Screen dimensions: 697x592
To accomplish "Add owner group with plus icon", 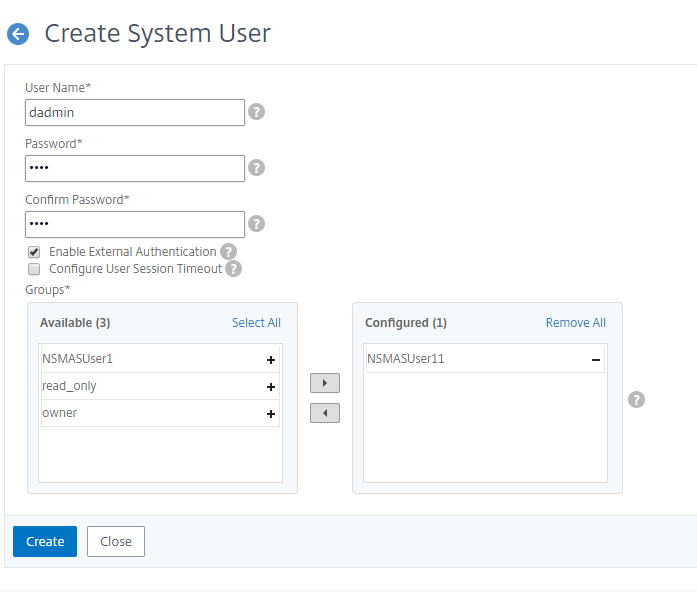I will pyautogui.click(x=271, y=414).
